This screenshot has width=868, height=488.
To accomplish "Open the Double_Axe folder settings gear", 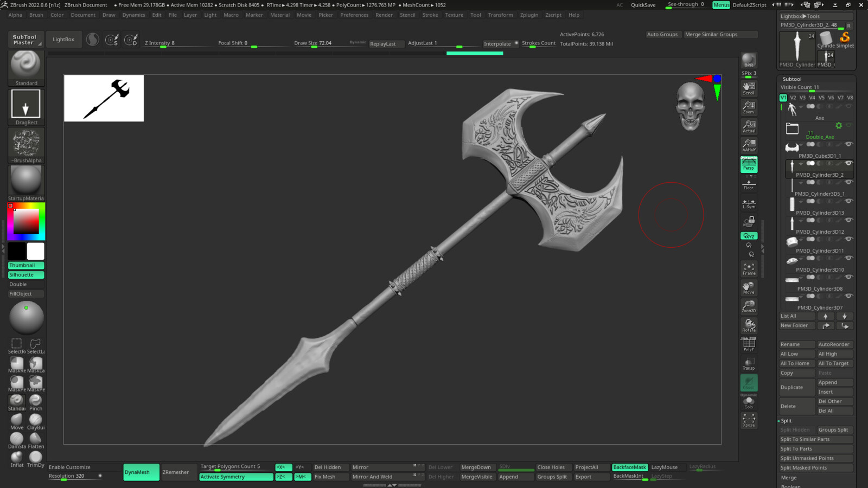I will coord(839,126).
